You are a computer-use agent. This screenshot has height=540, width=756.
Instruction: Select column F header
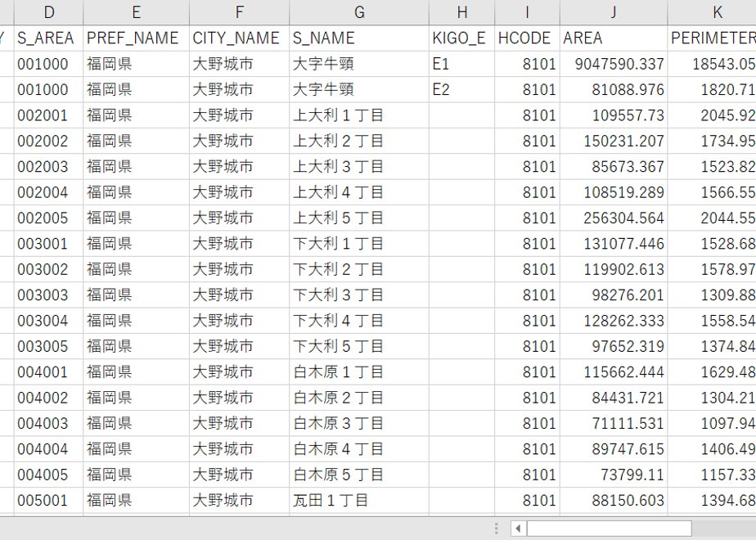click(x=239, y=12)
